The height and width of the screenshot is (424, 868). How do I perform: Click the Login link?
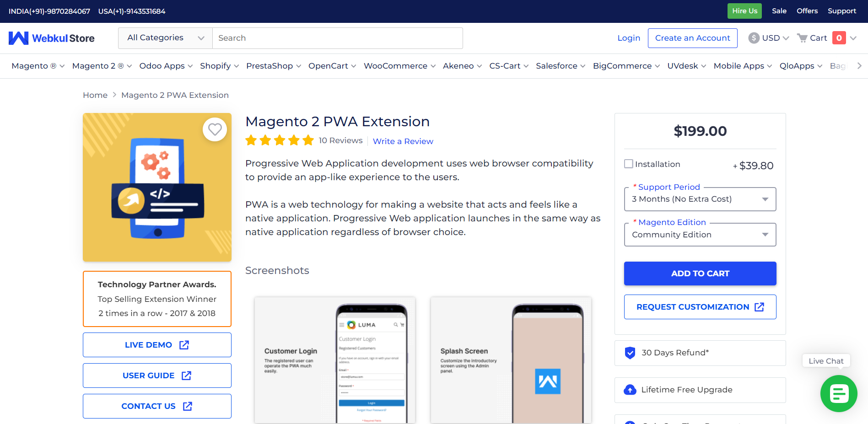pos(629,38)
